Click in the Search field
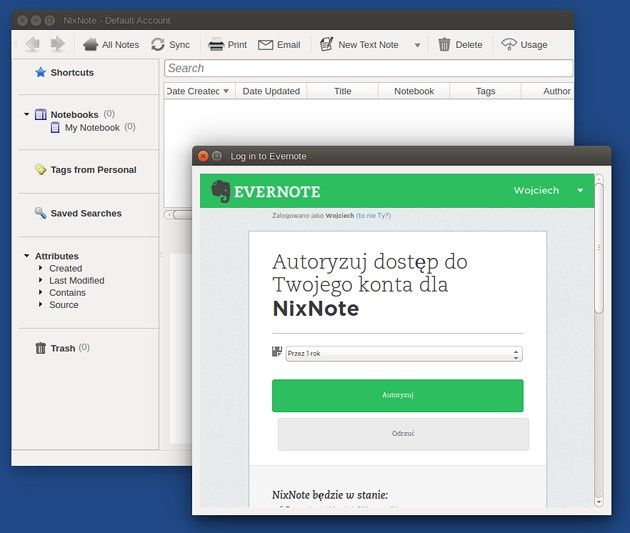Screen dimensions: 630x533 (368, 68)
